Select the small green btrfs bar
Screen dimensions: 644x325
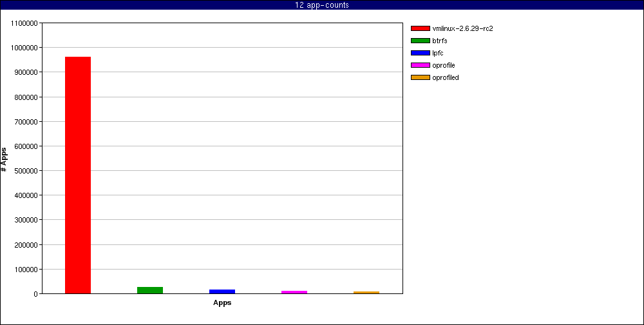pyautogui.click(x=150, y=290)
